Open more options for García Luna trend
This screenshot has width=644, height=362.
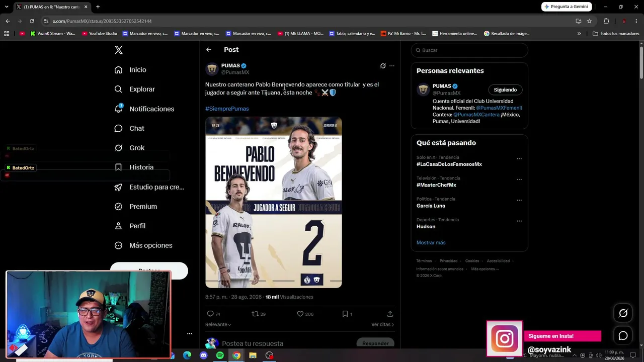click(x=519, y=200)
